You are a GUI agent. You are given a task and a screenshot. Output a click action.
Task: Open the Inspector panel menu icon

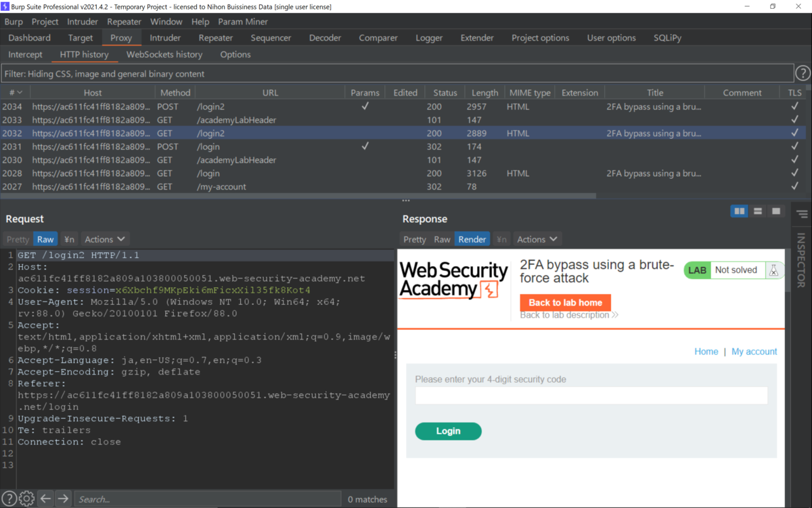802,215
